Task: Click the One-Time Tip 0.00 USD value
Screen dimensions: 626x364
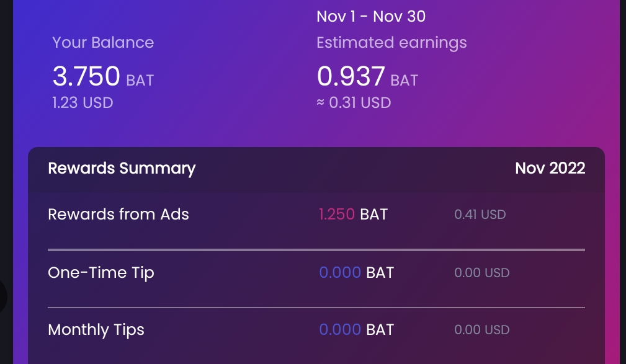Action: [x=482, y=273]
